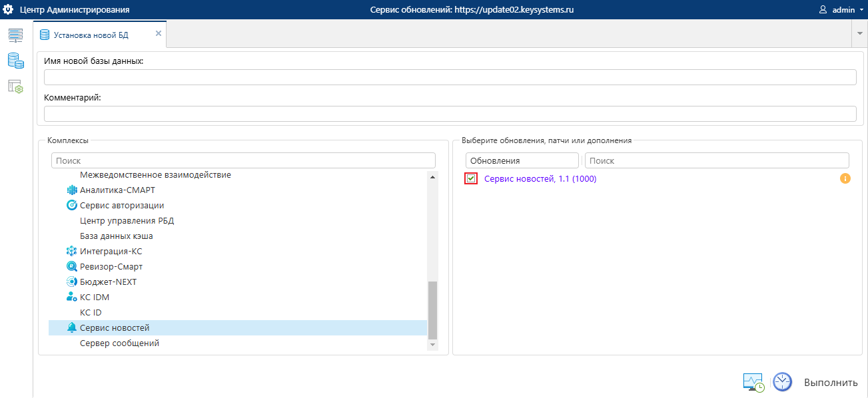Select KC IDM complex
The width and height of the screenshot is (868, 398).
pyautogui.click(x=95, y=298)
